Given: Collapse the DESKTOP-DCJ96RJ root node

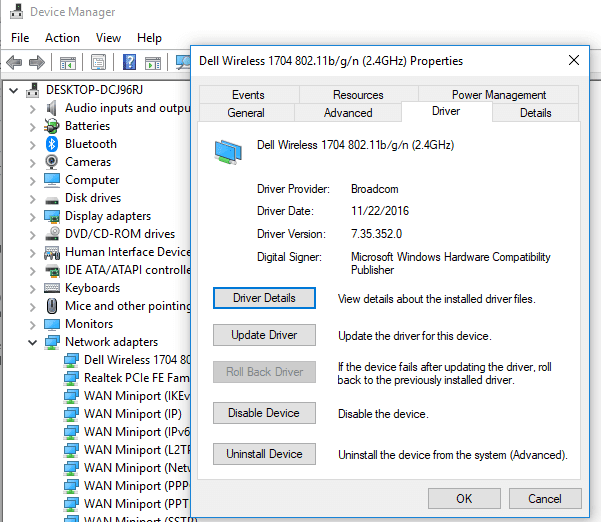Looking at the screenshot, I should [x=13, y=90].
